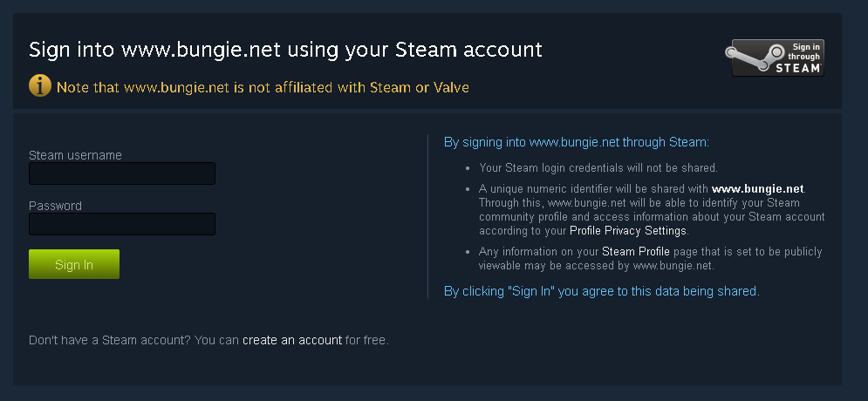Click "By signing into www.bungie.net through Steam" heading
868x401 pixels.
point(576,141)
